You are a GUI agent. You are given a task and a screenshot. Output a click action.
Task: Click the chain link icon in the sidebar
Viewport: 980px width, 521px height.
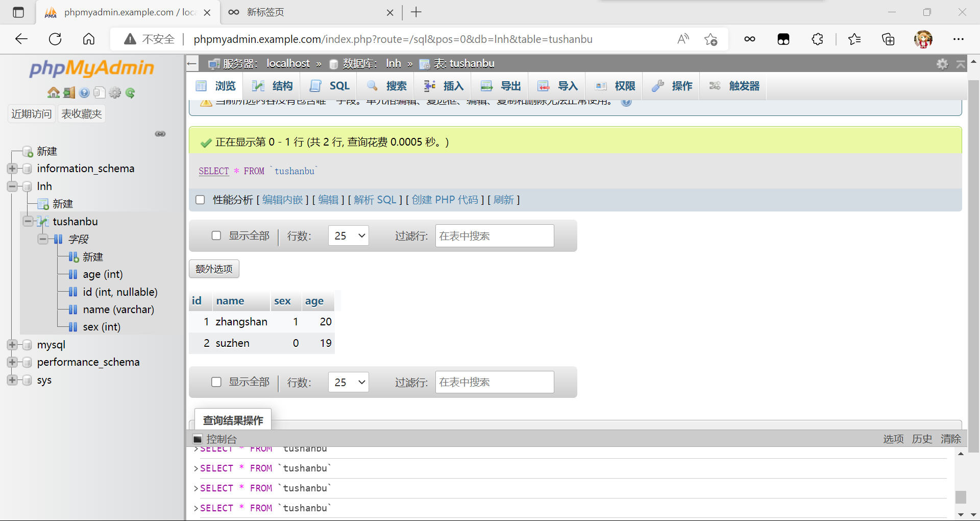[x=160, y=134]
